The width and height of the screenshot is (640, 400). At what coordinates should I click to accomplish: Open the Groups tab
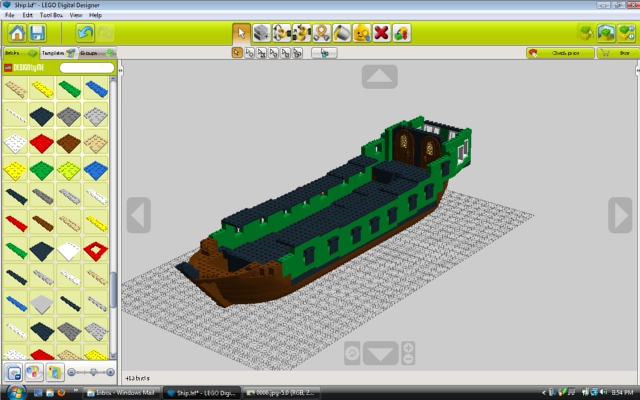(97, 53)
